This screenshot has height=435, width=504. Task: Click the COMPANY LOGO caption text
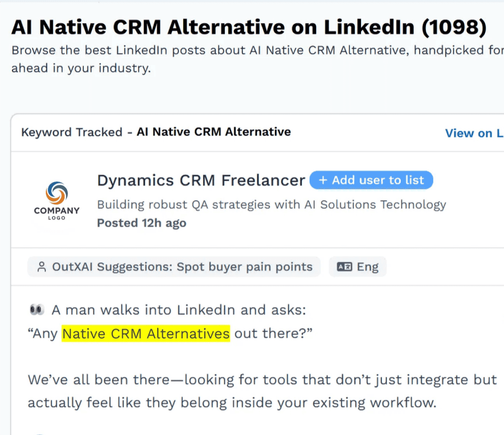(57, 213)
